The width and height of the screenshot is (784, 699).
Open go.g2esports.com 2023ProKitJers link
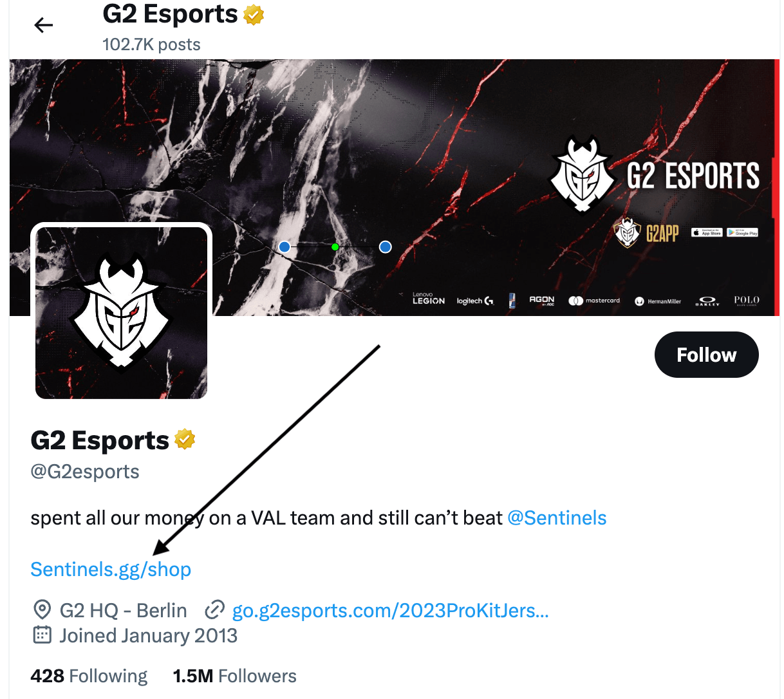pos(390,610)
